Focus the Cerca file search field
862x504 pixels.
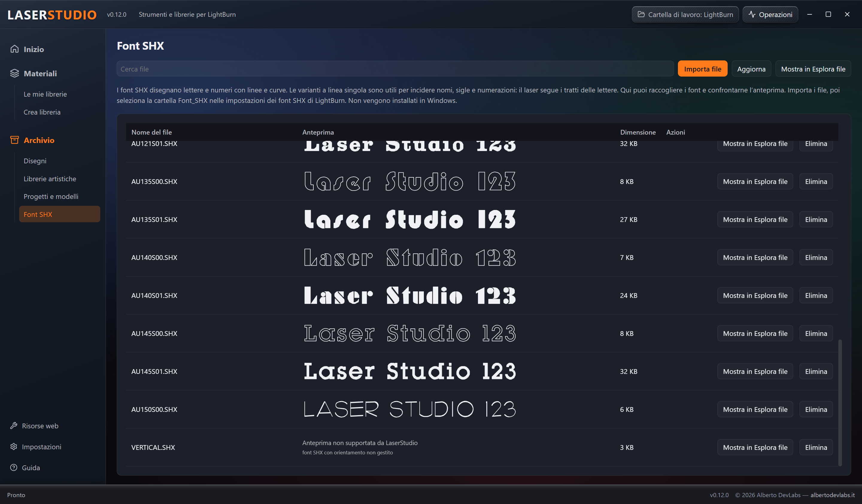coord(395,69)
